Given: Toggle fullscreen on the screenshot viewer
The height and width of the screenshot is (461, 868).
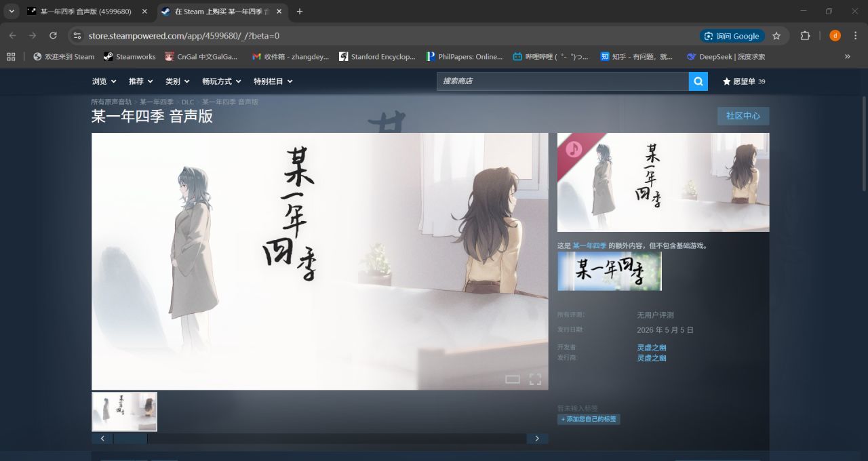Looking at the screenshot, I should [x=535, y=379].
